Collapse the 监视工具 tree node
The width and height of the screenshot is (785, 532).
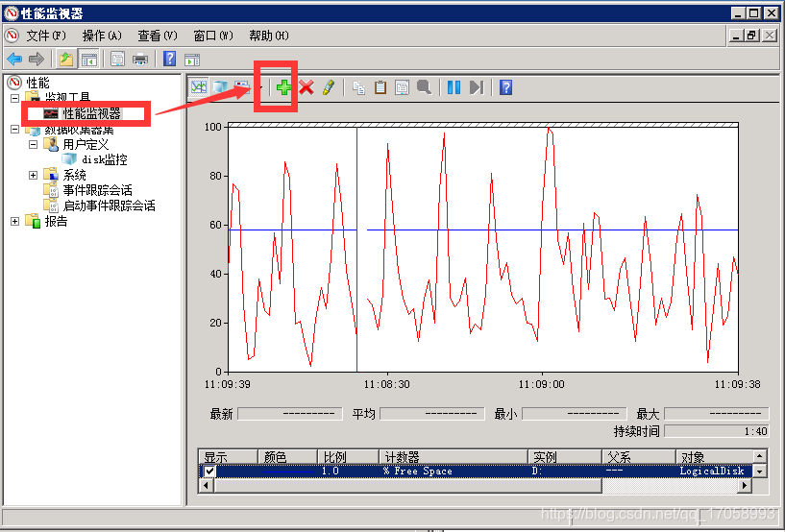coord(15,98)
